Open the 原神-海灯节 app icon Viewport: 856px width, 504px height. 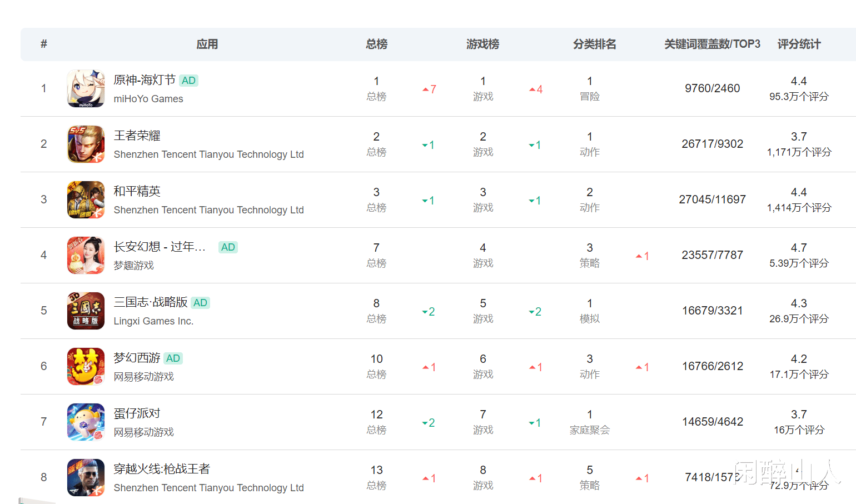pyautogui.click(x=86, y=88)
